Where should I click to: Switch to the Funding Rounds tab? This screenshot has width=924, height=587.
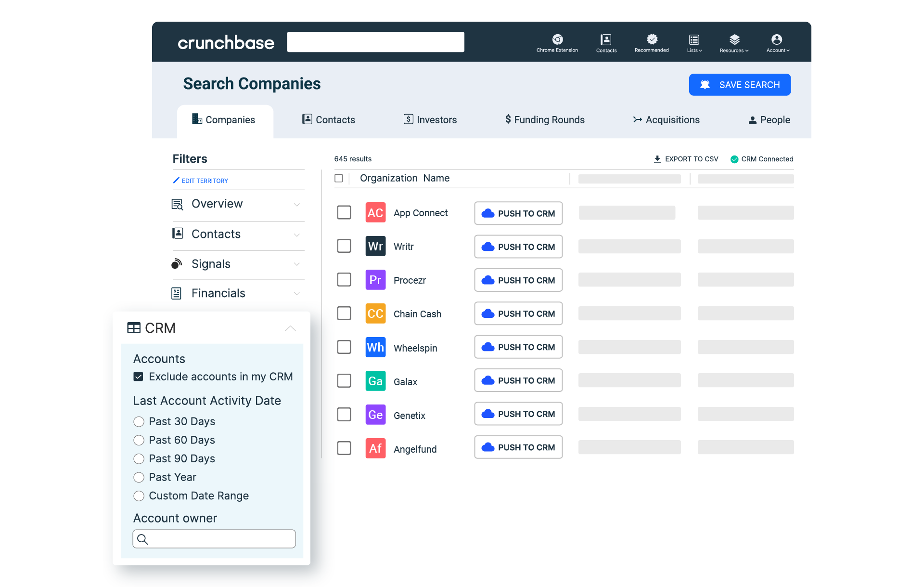(545, 120)
